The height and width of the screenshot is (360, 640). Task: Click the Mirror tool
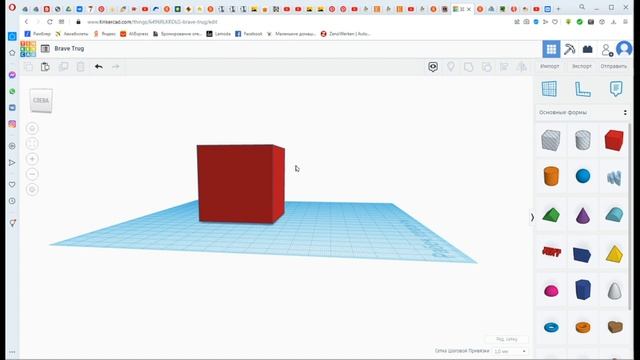pyautogui.click(x=522, y=67)
